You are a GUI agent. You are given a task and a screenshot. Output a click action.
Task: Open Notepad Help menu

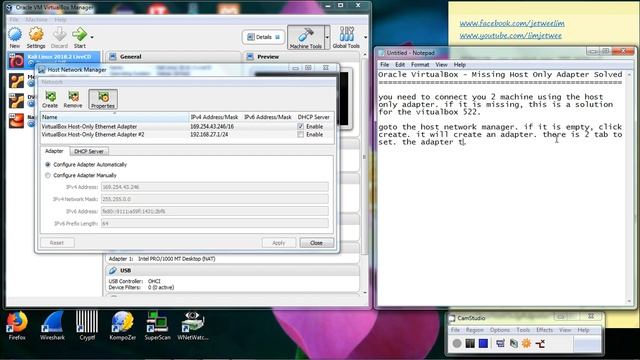pyautogui.click(x=460, y=64)
